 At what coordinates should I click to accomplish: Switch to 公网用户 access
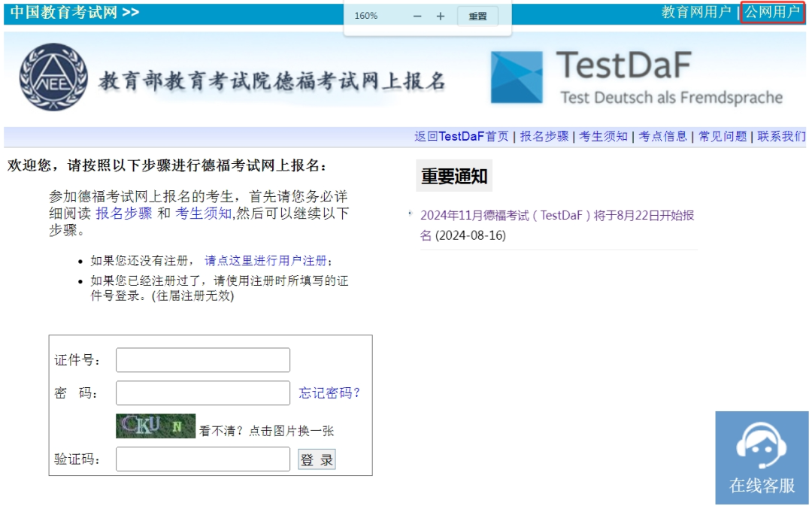(x=773, y=12)
